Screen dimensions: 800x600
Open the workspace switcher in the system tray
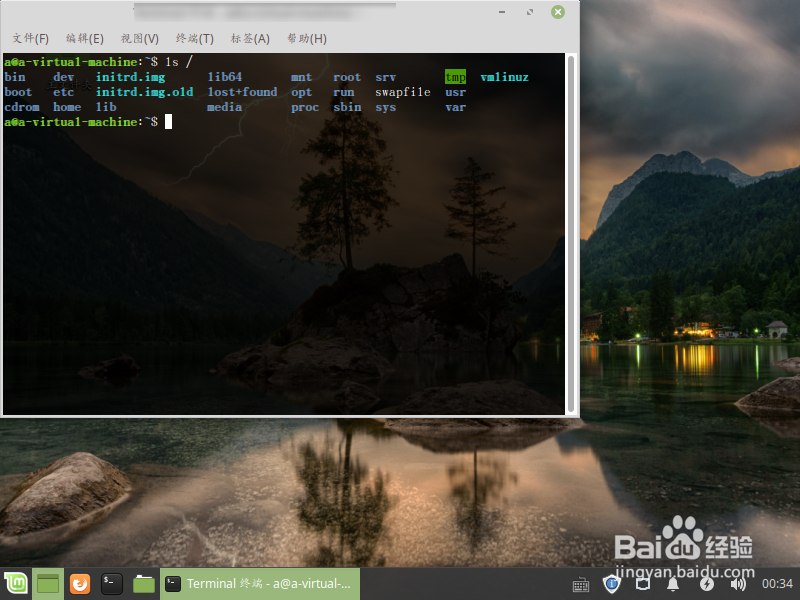(643, 584)
